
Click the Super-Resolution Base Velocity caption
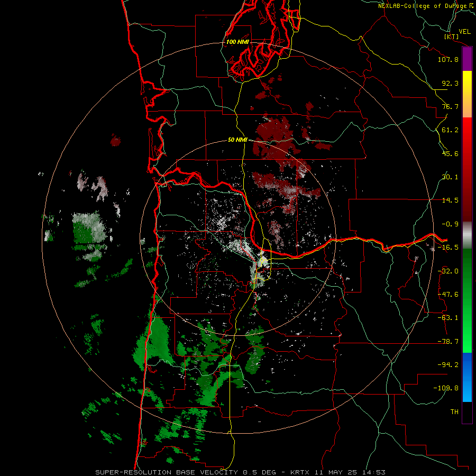[240, 472]
